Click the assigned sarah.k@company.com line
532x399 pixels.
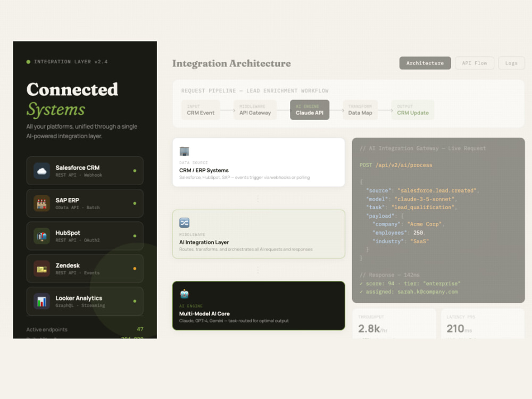409,292
